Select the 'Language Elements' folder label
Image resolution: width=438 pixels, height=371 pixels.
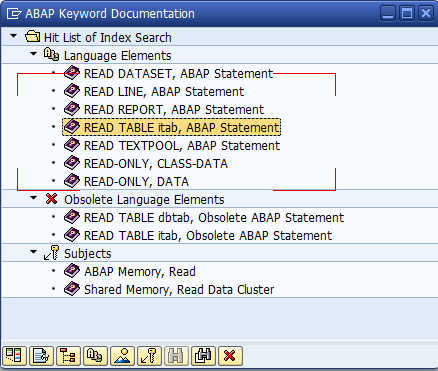[117, 56]
